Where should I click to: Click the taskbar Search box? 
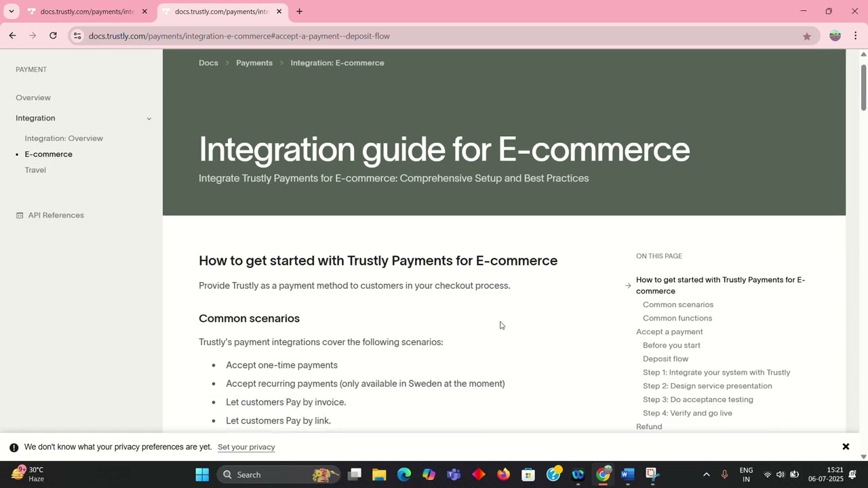[x=279, y=474]
